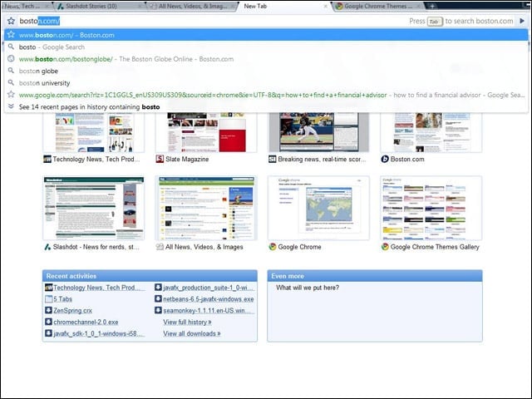
Task: Select 'how to find a financial advisor' suggestion
Action: (266, 95)
